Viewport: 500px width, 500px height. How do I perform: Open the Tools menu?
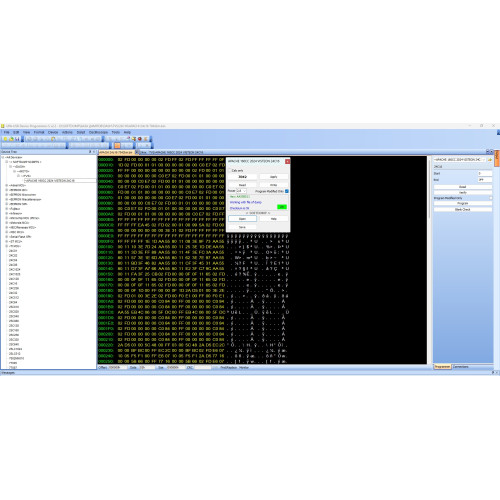point(116,132)
